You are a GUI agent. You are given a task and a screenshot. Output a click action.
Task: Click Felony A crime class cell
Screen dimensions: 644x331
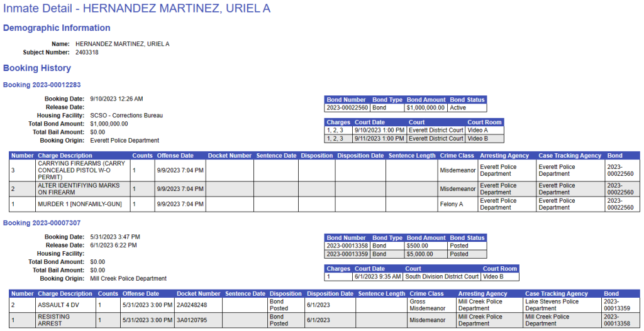click(x=458, y=204)
